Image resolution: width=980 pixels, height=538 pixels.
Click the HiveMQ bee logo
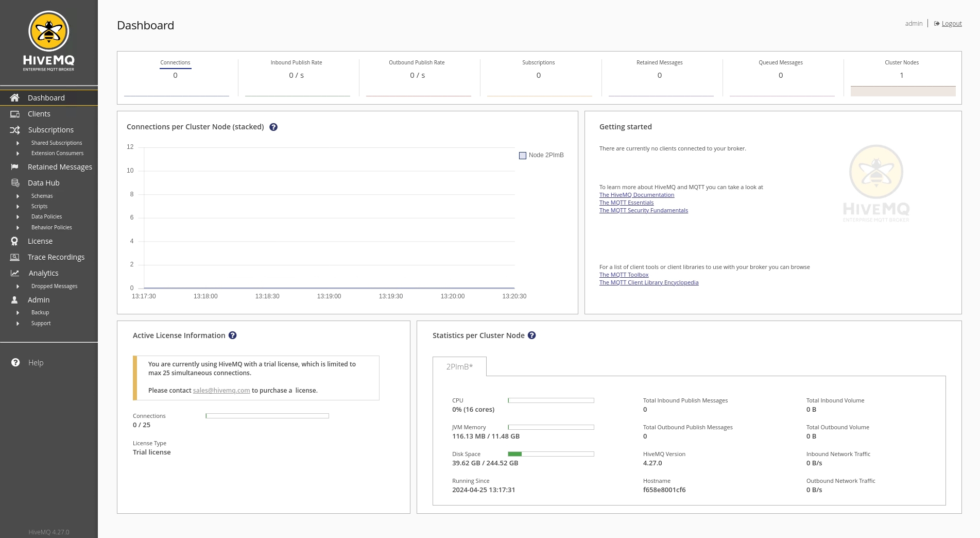[48, 32]
